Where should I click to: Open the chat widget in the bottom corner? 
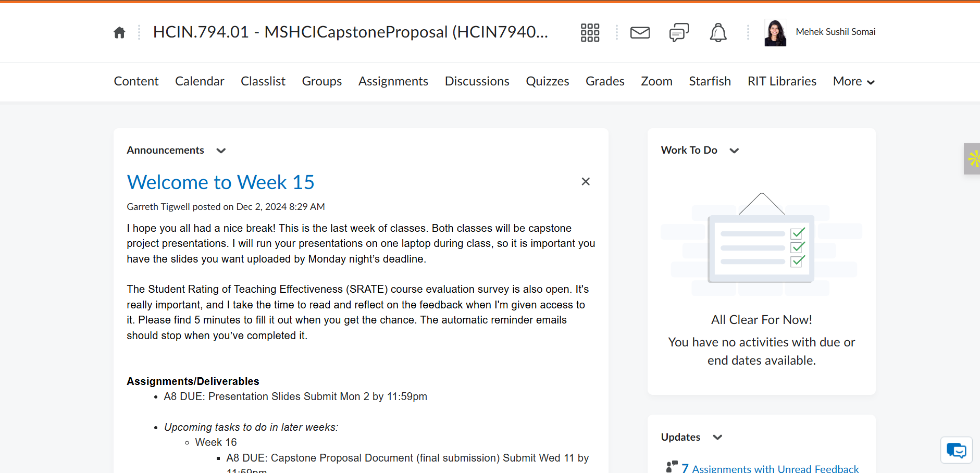coord(956,450)
